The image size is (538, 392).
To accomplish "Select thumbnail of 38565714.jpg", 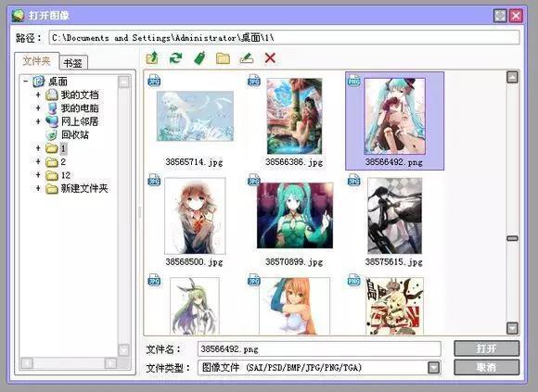I will click(195, 116).
